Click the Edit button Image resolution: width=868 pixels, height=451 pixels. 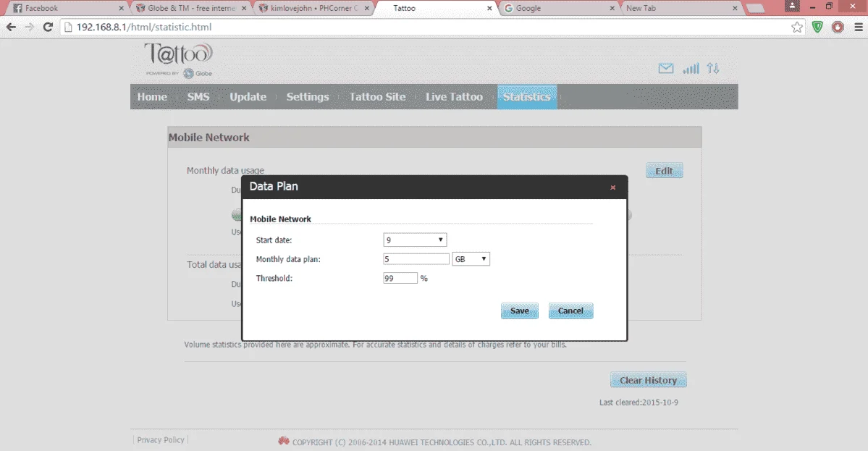665,171
